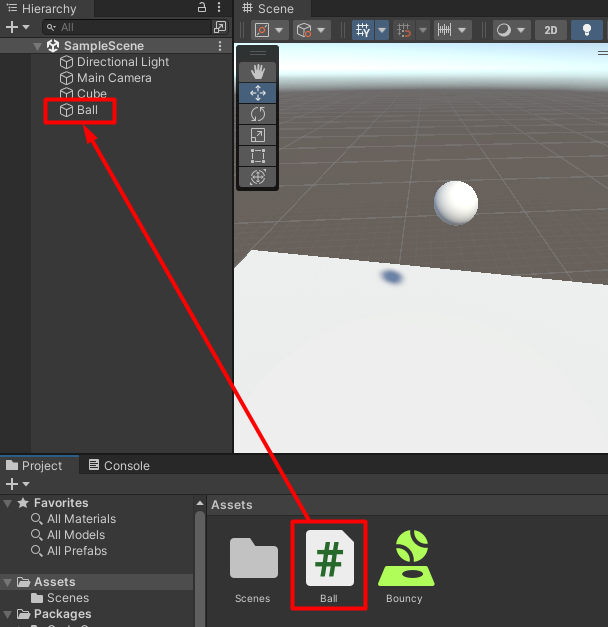The height and width of the screenshot is (627, 608).
Task: Click the Assets breadcrumb label
Action: click(232, 505)
